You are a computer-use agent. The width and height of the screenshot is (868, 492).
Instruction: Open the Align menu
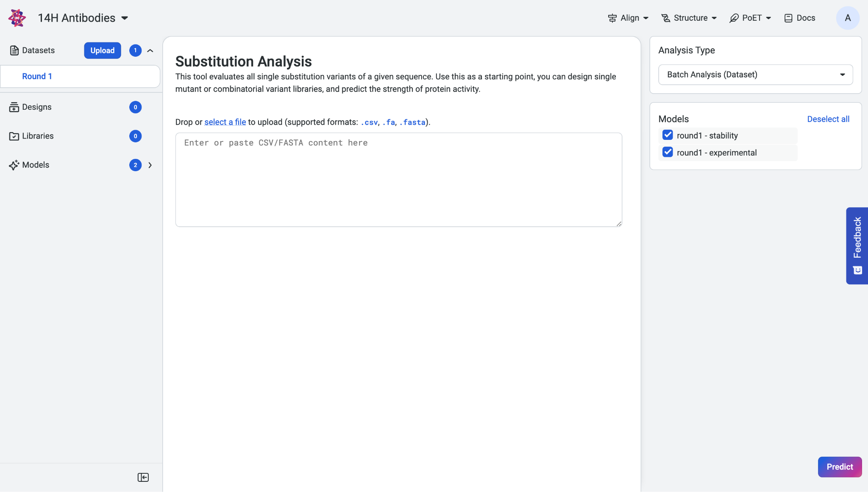pos(628,18)
